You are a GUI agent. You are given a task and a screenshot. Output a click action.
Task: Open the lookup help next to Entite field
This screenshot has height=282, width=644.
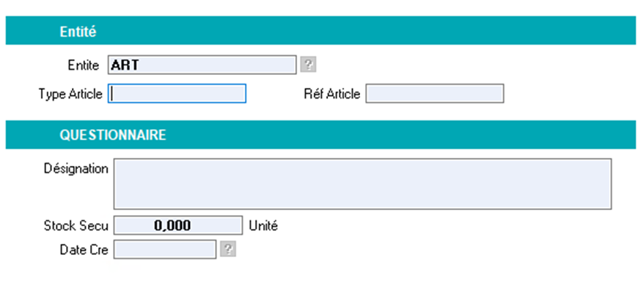(x=308, y=65)
